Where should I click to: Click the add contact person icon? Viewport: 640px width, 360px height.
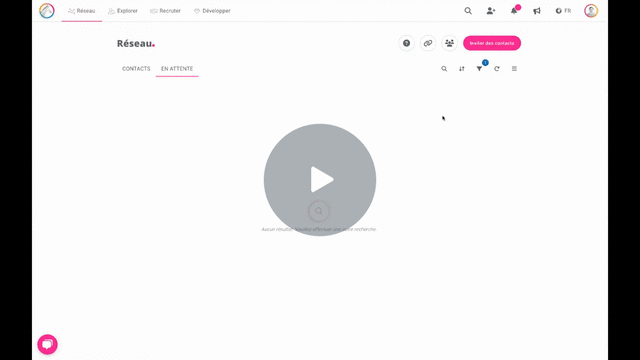(x=491, y=11)
